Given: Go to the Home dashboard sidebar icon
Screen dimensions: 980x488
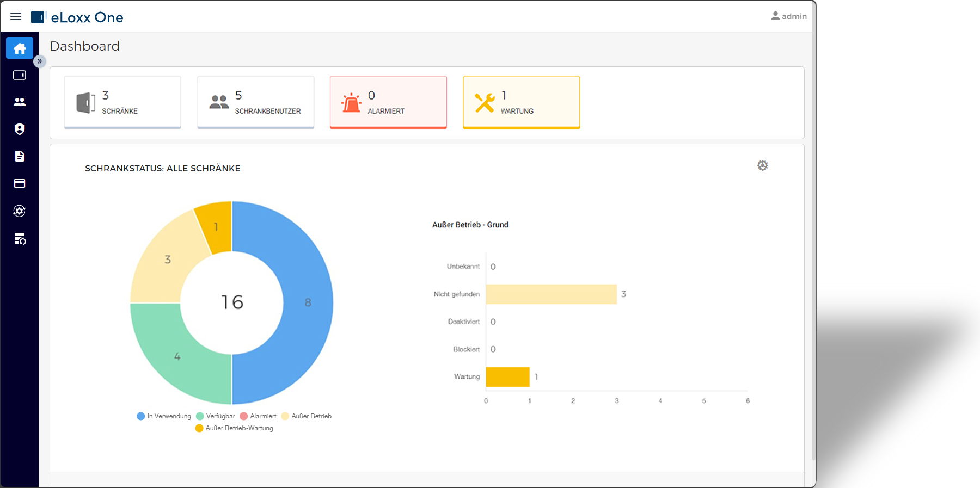Looking at the screenshot, I should 20,48.
